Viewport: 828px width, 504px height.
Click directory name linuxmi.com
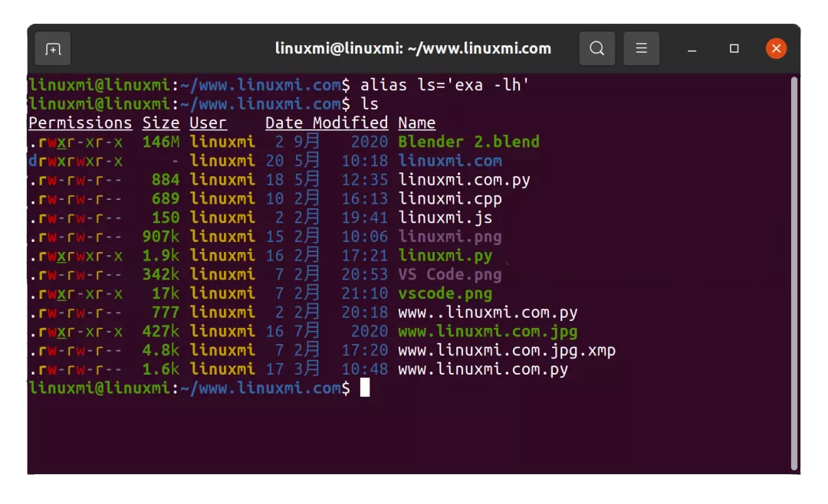coord(450,161)
